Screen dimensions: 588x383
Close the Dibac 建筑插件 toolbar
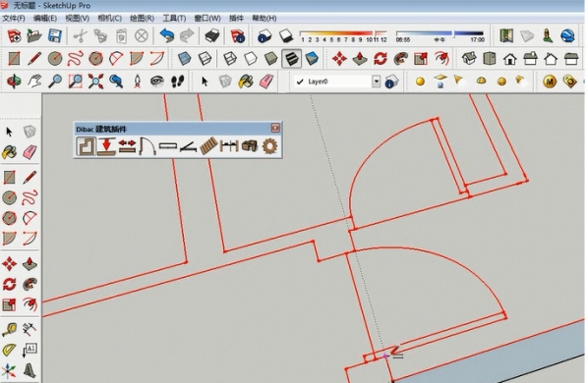[275, 128]
